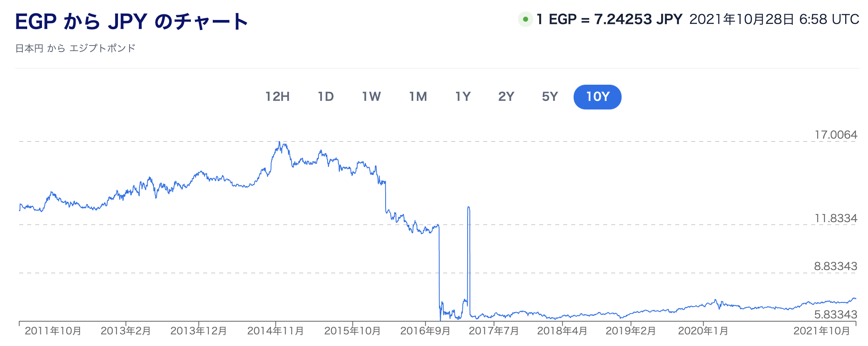This screenshot has height=346, width=868.
Task: Click the 2021年10月 axis label
Action: click(822, 331)
